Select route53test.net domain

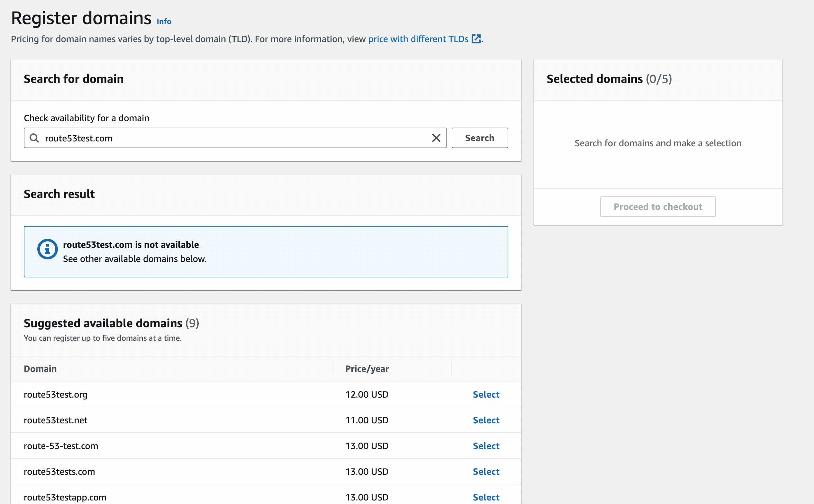tap(486, 420)
